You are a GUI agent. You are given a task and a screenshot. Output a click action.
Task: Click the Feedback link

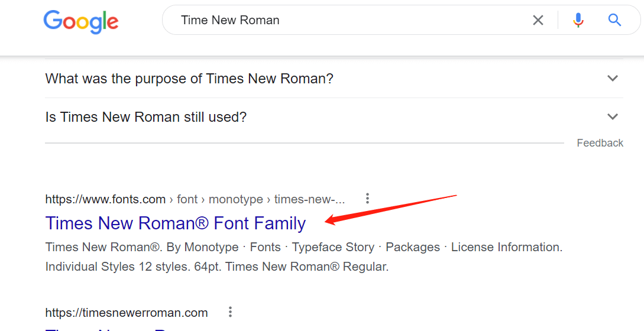(600, 143)
